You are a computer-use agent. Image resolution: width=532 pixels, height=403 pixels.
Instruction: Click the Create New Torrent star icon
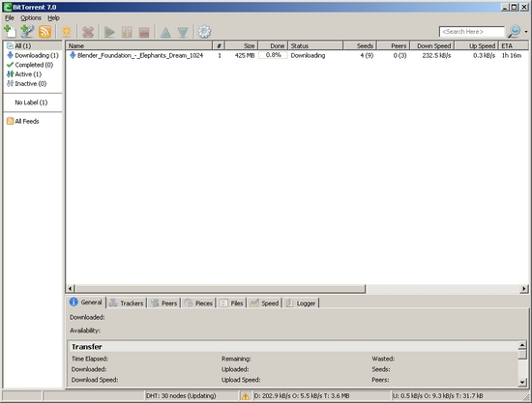click(67, 32)
